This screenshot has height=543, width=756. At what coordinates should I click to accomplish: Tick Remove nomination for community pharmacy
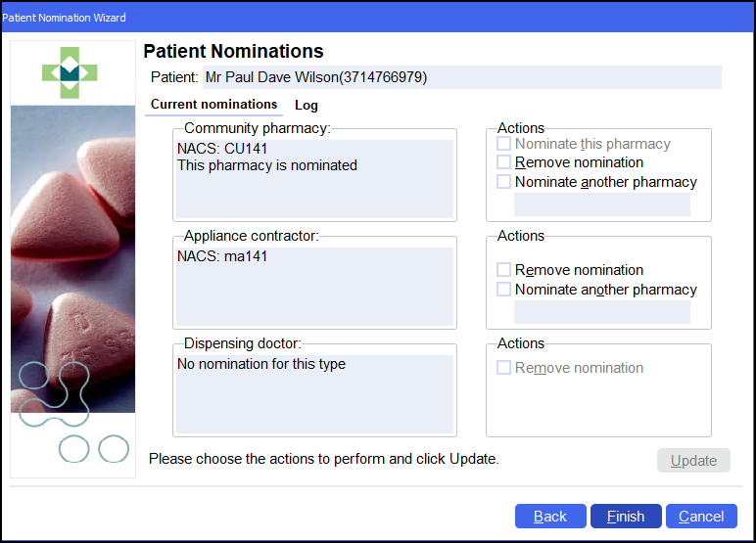(504, 162)
